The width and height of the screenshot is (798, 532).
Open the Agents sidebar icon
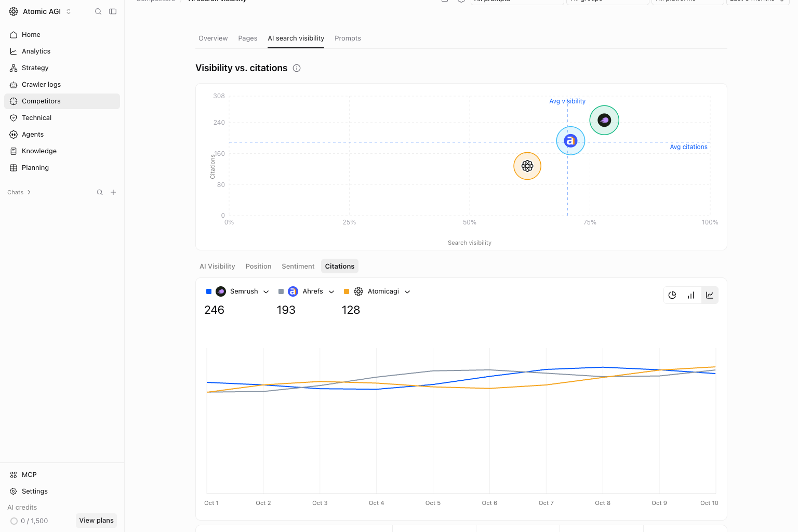[x=14, y=135]
